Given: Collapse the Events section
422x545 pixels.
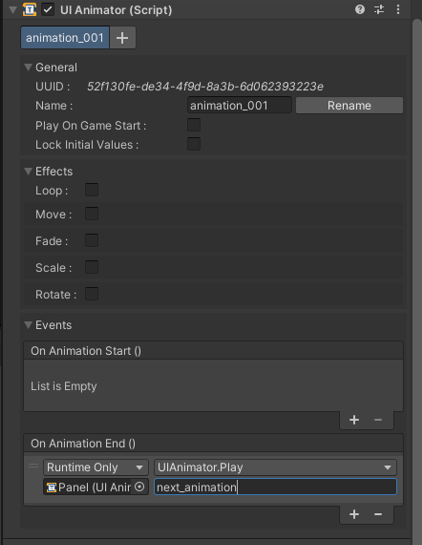Looking at the screenshot, I should (29, 325).
